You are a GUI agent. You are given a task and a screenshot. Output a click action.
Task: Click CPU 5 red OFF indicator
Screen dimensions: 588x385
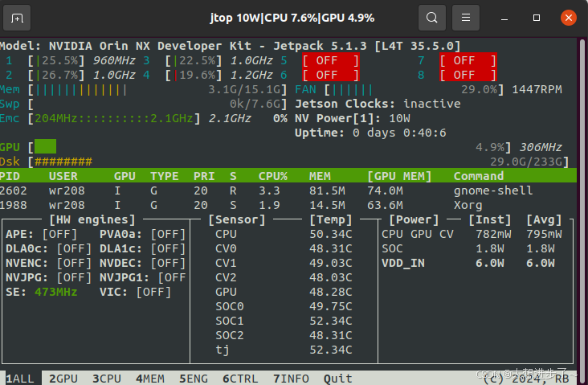tap(331, 60)
